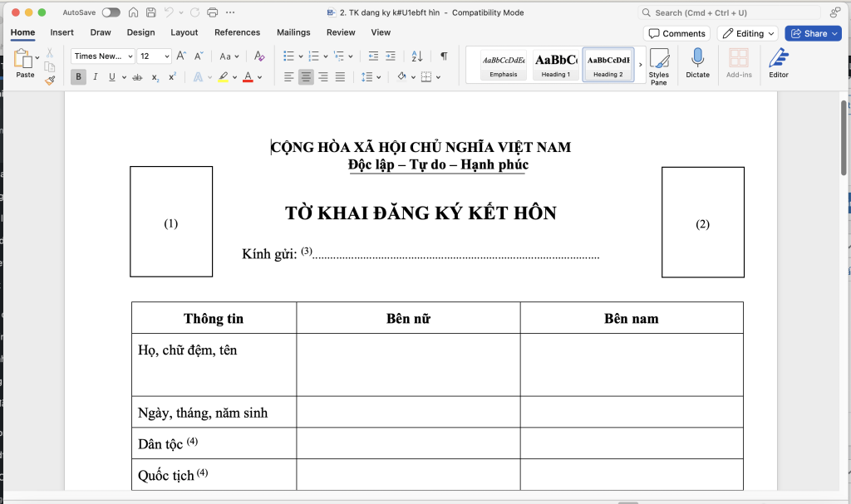Show paragraph marks with pilcrow icon
851x504 pixels.
click(444, 56)
